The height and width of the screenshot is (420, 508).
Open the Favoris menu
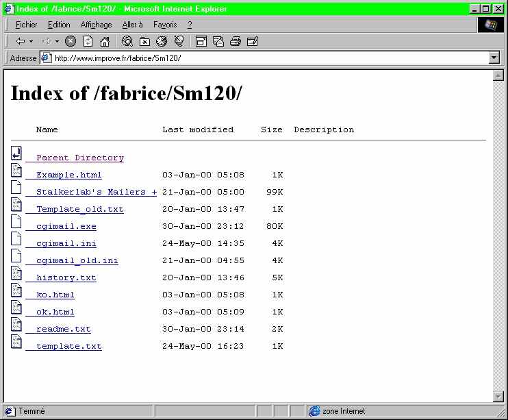(x=165, y=25)
